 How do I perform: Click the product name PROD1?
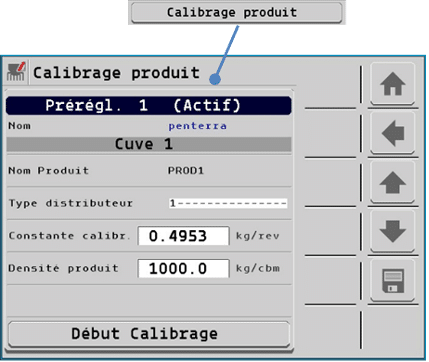click(186, 171)
